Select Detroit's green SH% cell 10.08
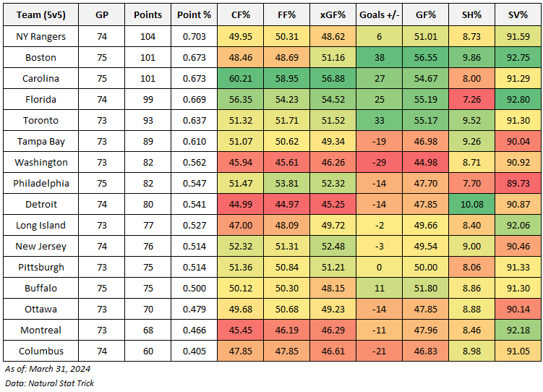Viewport: 543px width, 392px height. coord(471,204)
